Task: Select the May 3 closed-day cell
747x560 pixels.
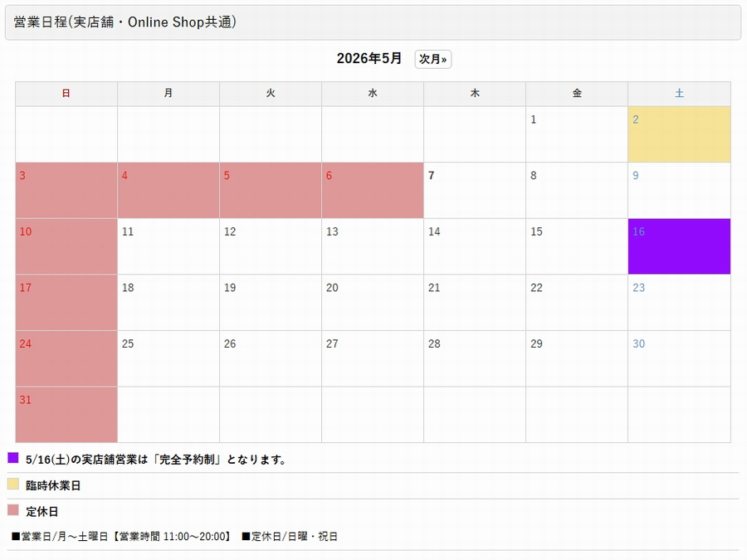Action: tap(66, 191)
